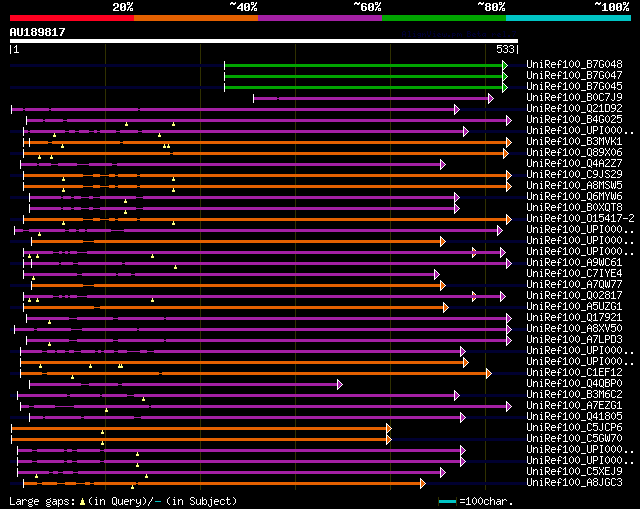Viewport: 640px width, 509px height.
Task: Click the green ~80% identity legend segment
Action: (x=444, y=18)
